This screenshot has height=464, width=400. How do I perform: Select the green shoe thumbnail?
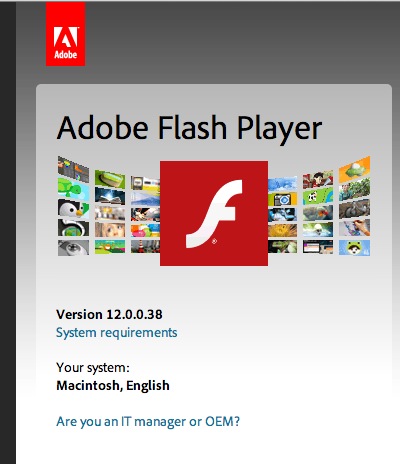(x=110, y=179)
